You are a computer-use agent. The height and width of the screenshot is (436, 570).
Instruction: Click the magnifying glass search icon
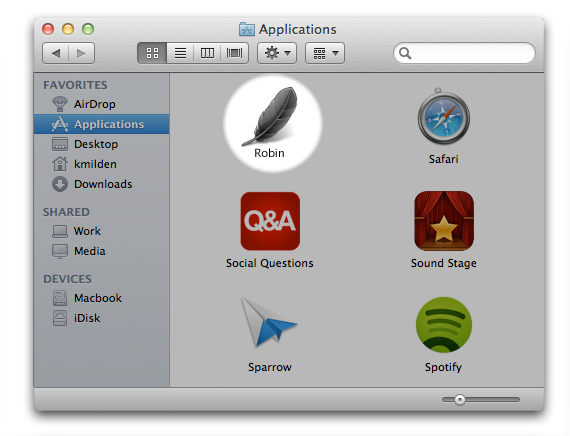405,53
